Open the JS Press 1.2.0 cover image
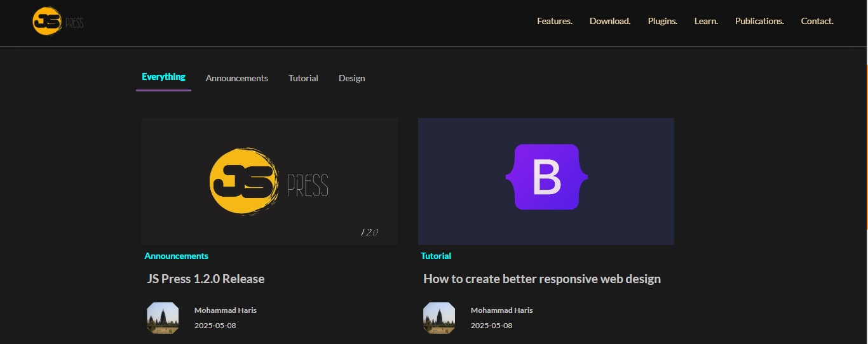 pyautogui.click(x=269, y=182)
